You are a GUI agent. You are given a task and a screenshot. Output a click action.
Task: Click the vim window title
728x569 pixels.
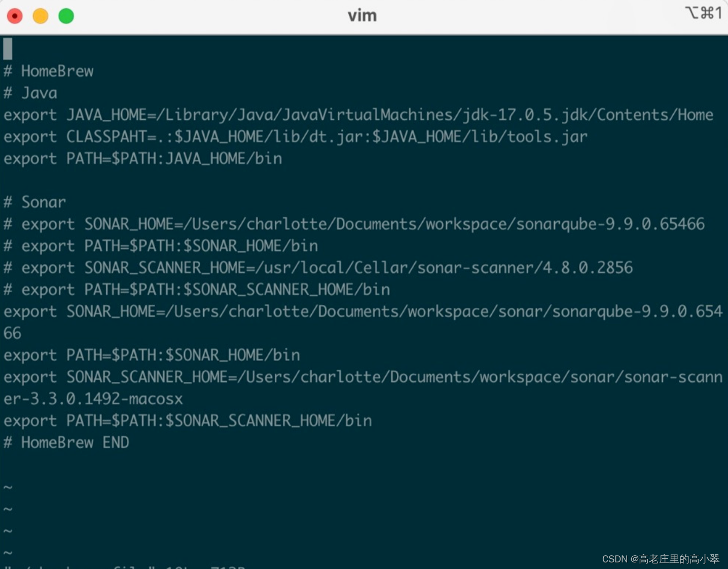361,15
